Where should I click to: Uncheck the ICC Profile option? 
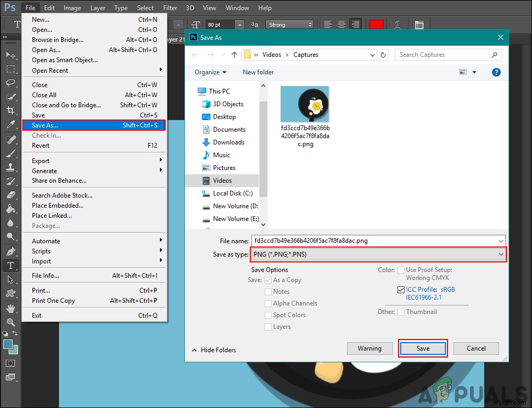pyautogui.click(x=400, y=290)
